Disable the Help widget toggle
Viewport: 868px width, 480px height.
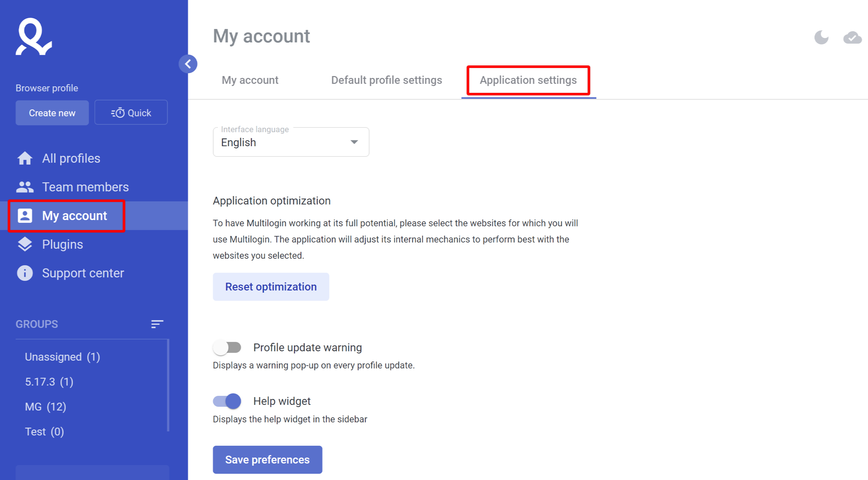[x=227, y=401]
